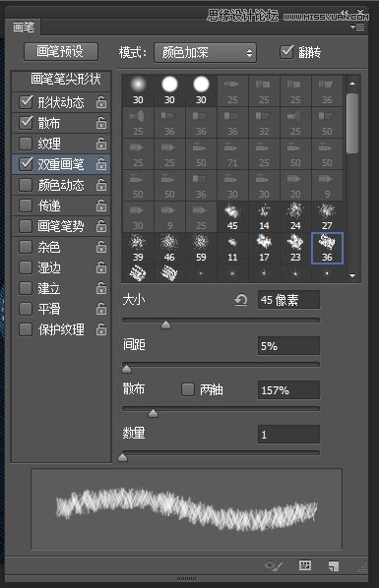Open the 模式 dropdown set to 颜色加深
Viewport: 379px width, 588px height.
(x=205, y=52)
